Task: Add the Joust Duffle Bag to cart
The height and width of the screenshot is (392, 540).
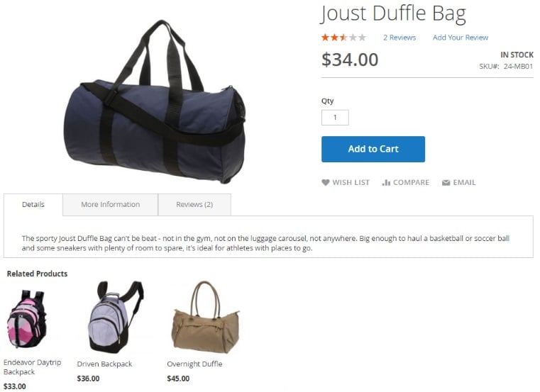Action: [373, 149]
